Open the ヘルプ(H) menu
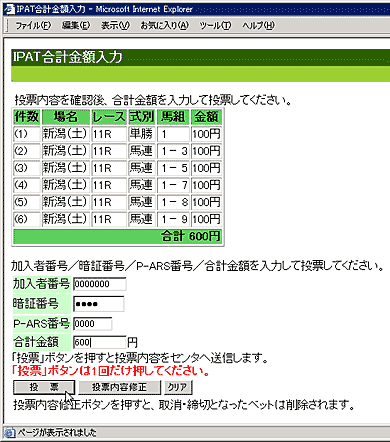This screenshot has width=390, height=442. (x=258, y=25)
